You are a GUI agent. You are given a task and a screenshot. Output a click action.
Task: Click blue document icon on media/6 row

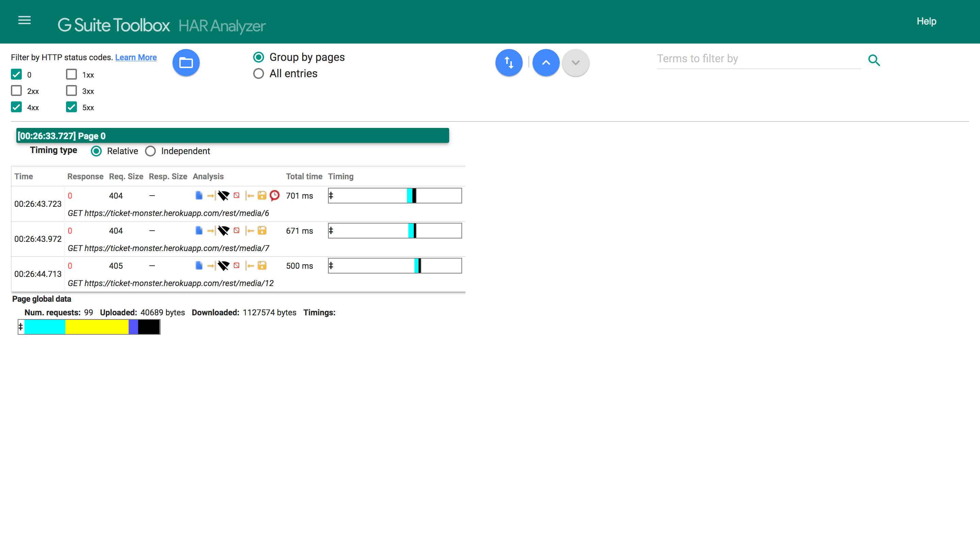click(x=199, y=196)
